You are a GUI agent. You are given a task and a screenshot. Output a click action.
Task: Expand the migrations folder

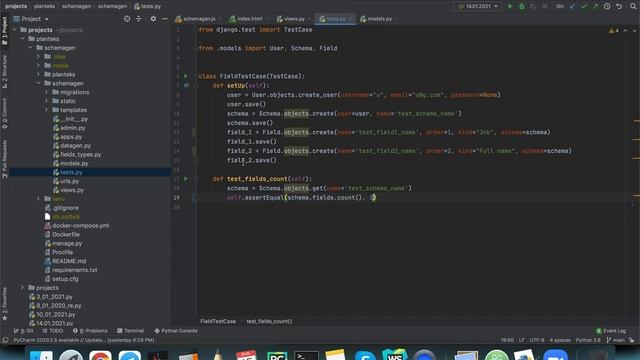coord(46,92)
